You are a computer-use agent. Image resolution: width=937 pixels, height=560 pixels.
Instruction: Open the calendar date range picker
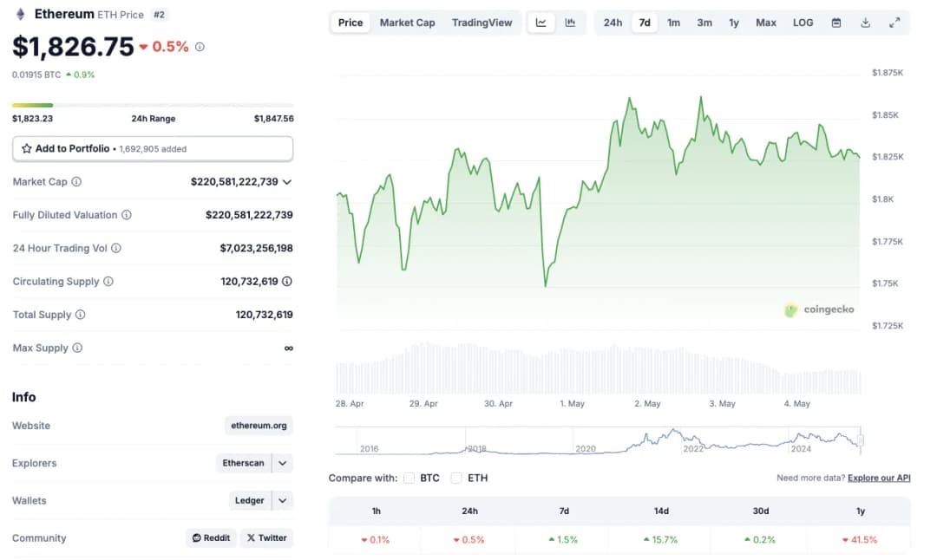tap(836, 23)
